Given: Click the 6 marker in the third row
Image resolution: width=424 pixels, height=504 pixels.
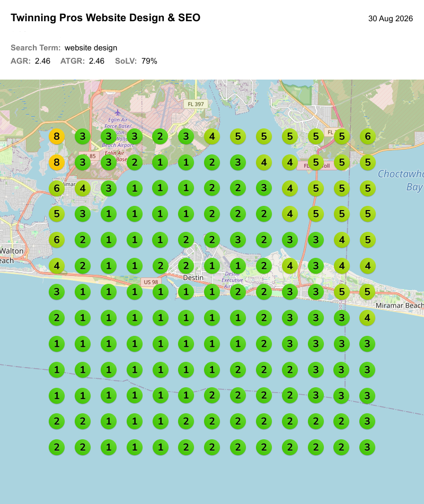Looking at the screenshot, I should click(57, 188).
